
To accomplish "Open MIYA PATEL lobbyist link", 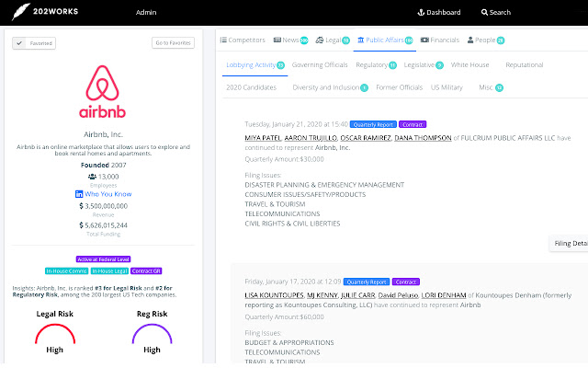I will (x=263, y=138).
